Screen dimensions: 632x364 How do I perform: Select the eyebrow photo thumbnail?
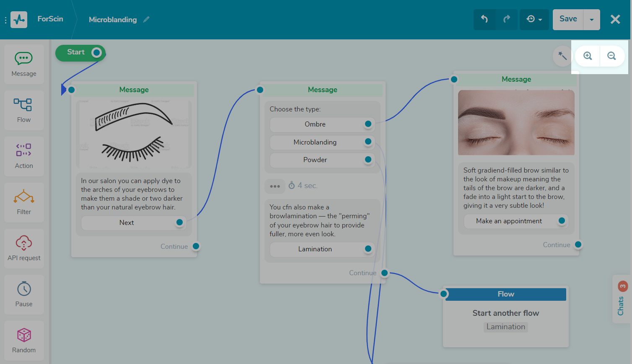tap(516, 123)
